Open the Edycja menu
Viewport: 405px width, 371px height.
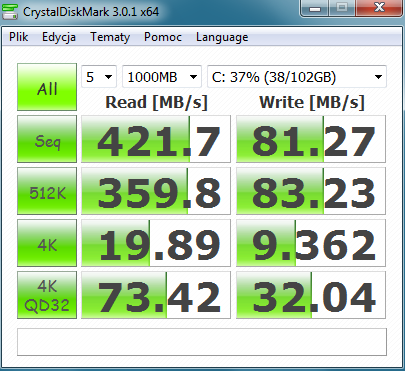pyautogui.click(x=59, y=37)
